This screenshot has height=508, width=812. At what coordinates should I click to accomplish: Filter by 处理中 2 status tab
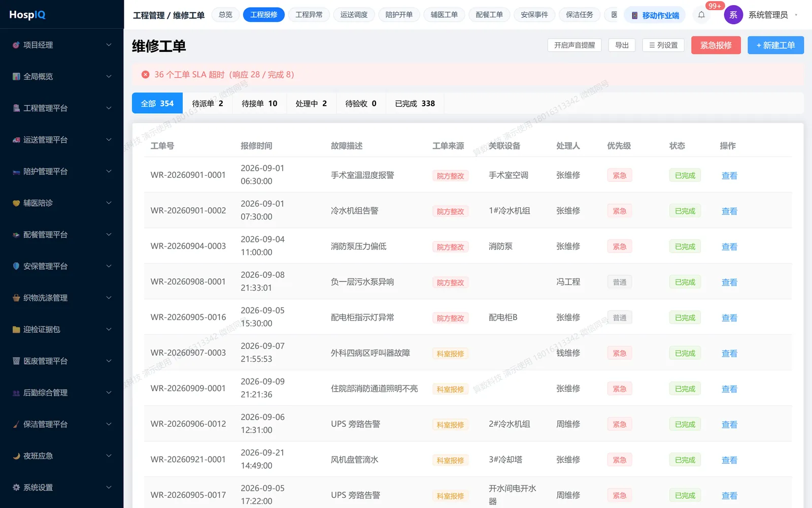click(311, 103)
